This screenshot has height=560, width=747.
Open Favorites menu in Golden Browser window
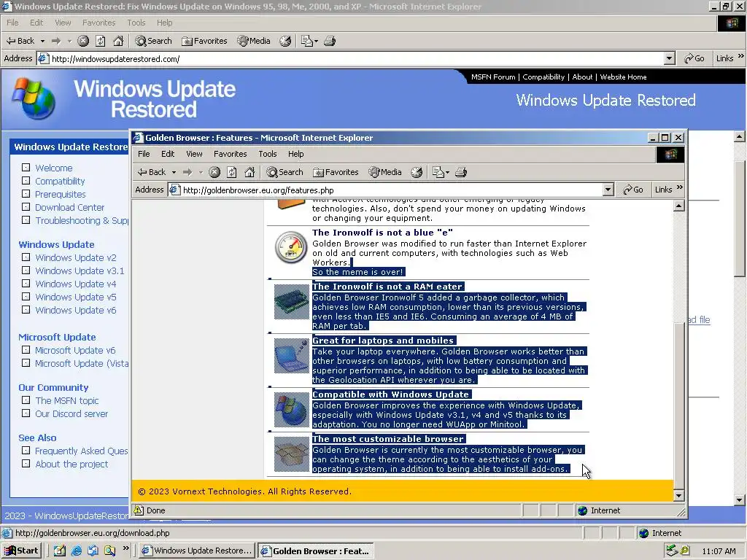coord(230,154)
